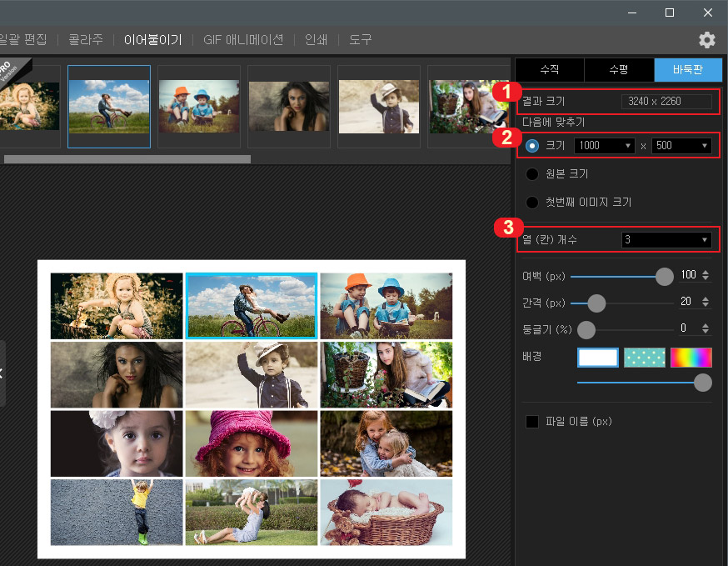Decrease 여백 value with down arrow
Screen dimensions: 728x566
pyautogui.click(x=706, y=278)
